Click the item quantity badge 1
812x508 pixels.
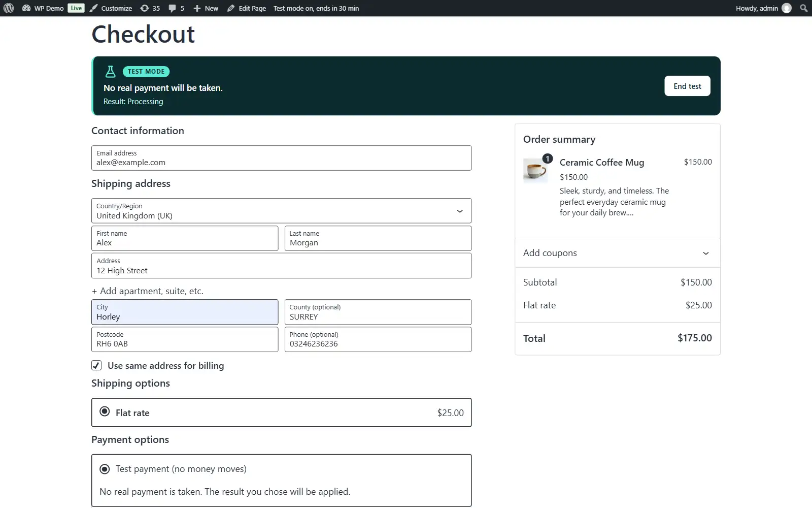[x=548, y=158]
